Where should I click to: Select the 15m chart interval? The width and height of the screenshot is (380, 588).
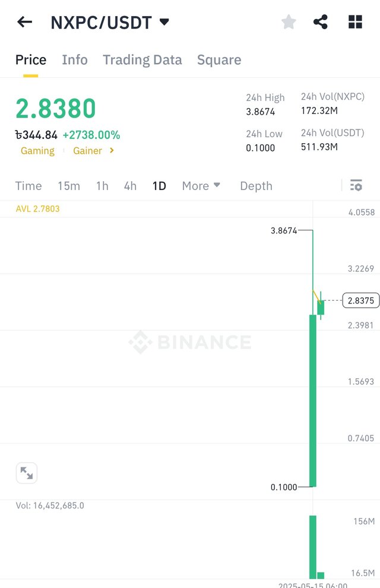point(69,186)
